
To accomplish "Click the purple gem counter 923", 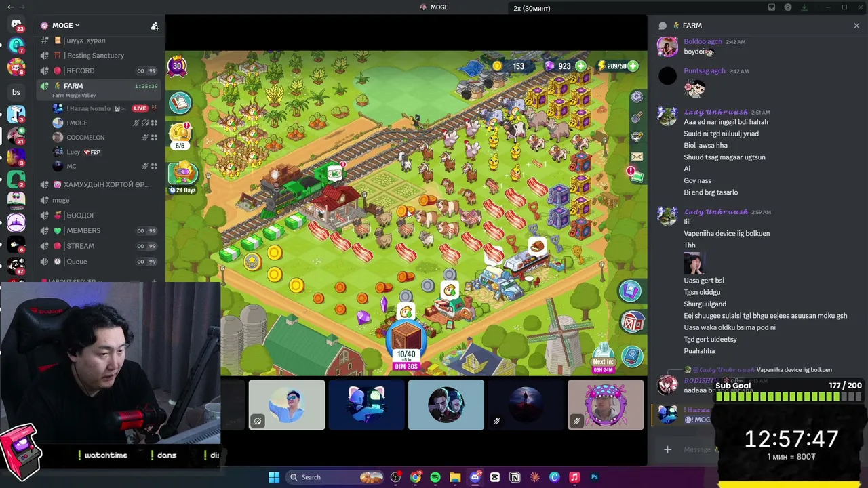I will coord(564,66).
